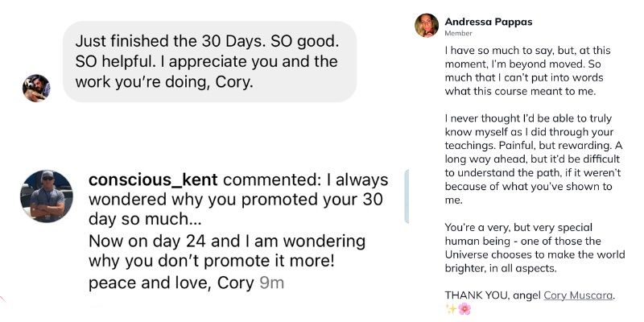The height and width of the screenshot is (322, 644).
Task: Click the "Now on day 24" comment line
Action: tap(225, 242)
